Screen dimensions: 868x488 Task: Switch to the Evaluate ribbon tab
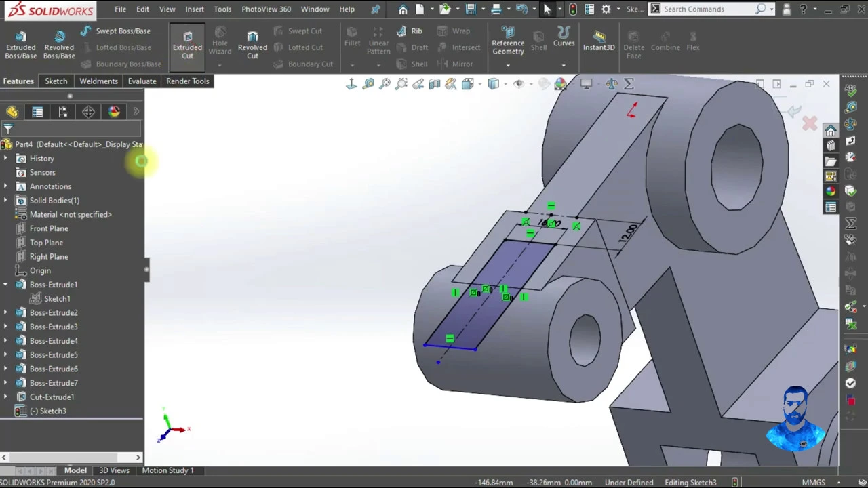(142, 81)
